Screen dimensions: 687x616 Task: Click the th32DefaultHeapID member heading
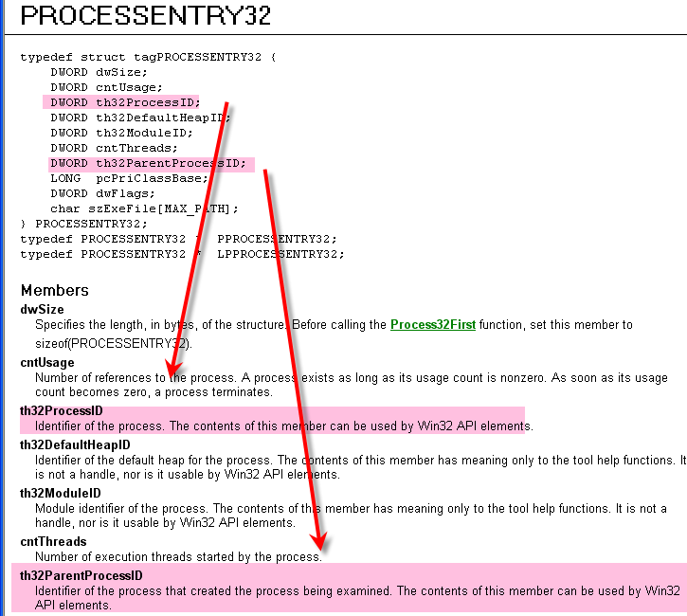point(76,444)
